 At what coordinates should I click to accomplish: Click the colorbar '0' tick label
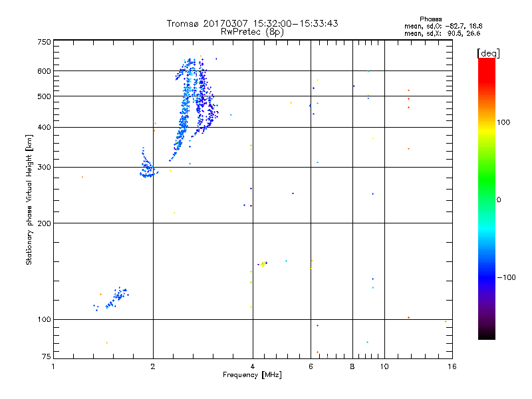coord(499,200)
